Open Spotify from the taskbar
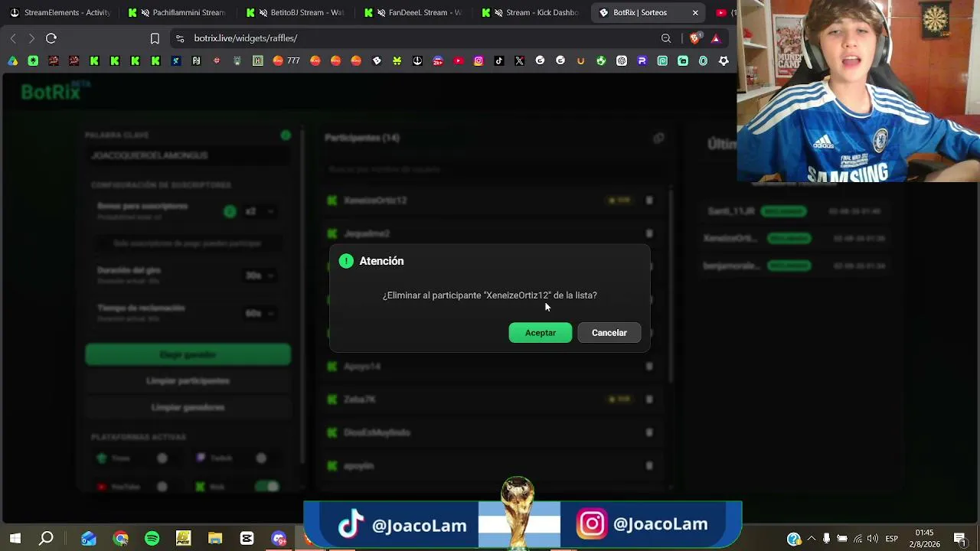980x551 pixels. click(x=152, y=539)
